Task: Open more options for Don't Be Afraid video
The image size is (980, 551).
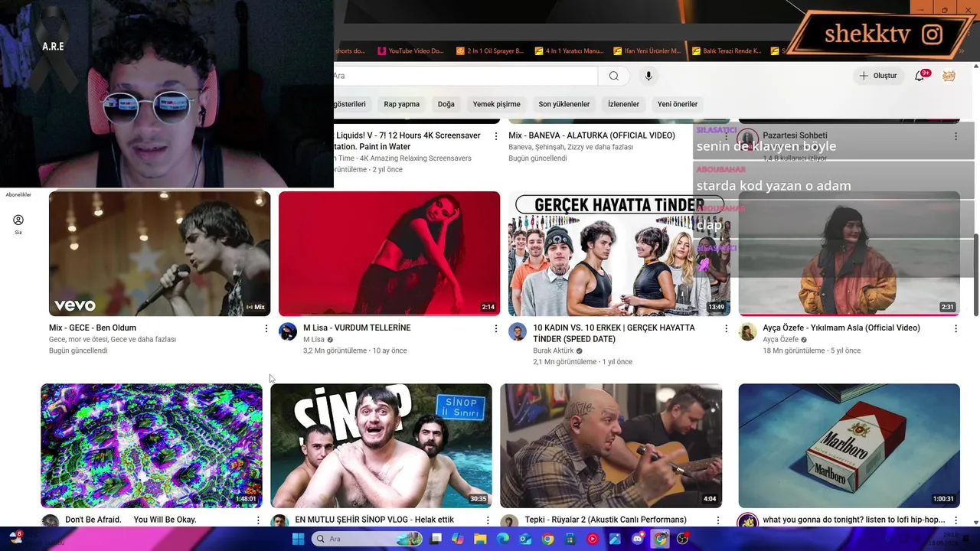Action: point(258,520)
